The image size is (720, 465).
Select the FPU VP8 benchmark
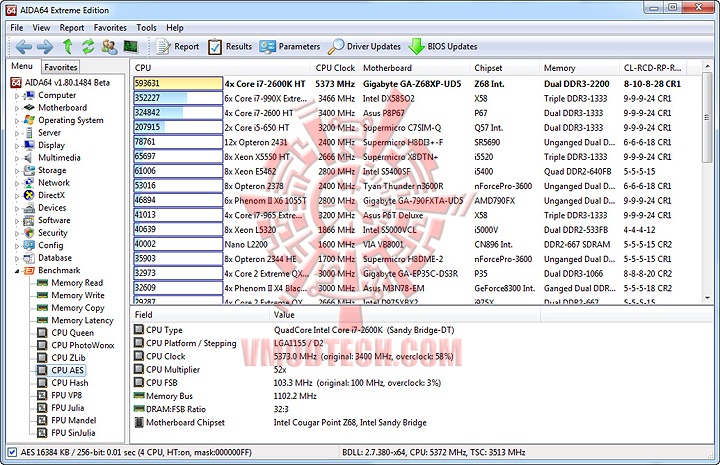coord(67,395)
